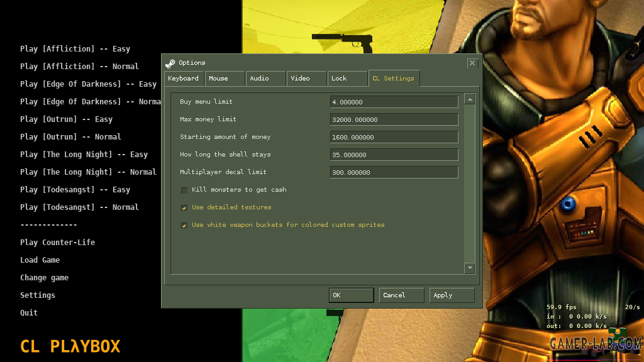Click the Starting amount of money field
The width and height of the screenshot is (644, 362).
click(394, 137)
